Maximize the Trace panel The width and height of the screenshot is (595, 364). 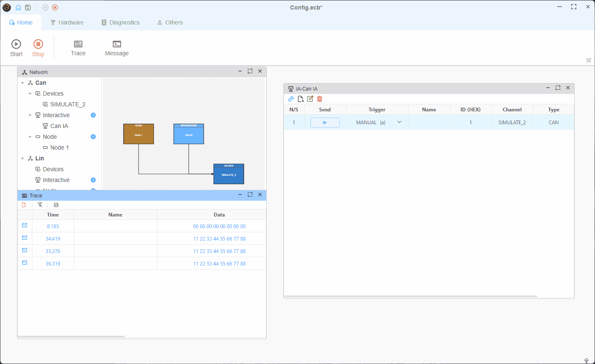point(250,194)
